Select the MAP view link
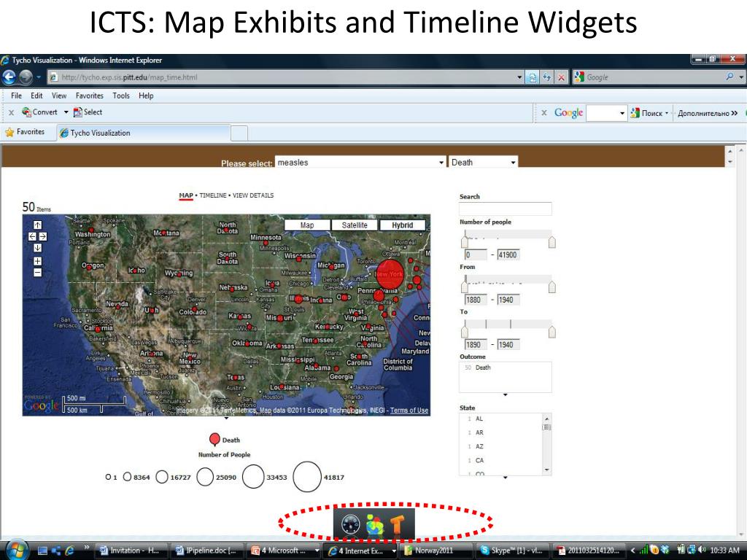The width and height of the screenshot is (747, 560). coord(186,195)
